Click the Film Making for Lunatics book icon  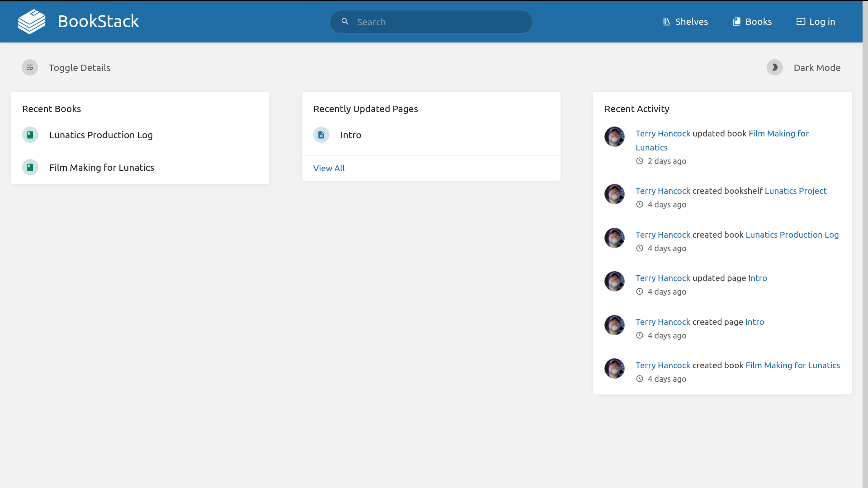click(x=30, y=167)
